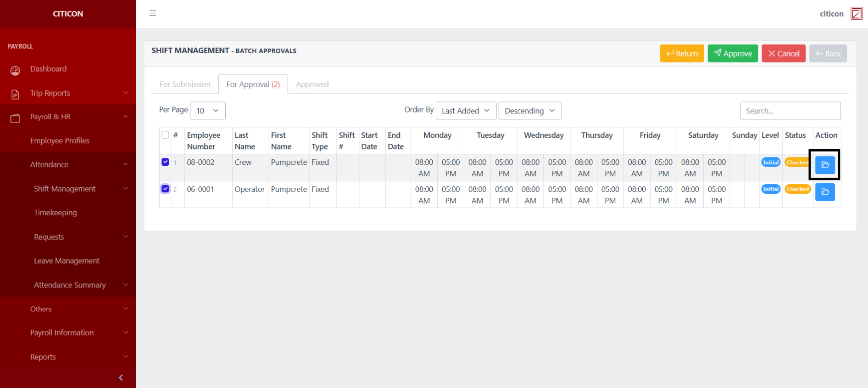Switch to the Approved tab
This screenshot has width=868, height=388.
pos(312,84)
